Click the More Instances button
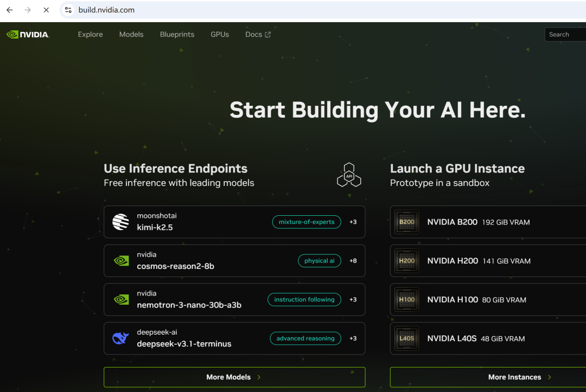 click(488, 377)
